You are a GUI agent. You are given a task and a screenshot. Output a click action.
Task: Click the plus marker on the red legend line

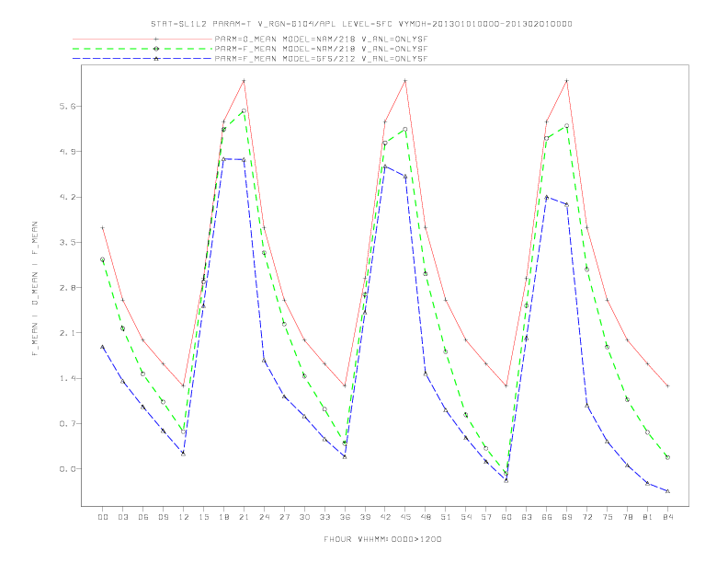[156, 39]
